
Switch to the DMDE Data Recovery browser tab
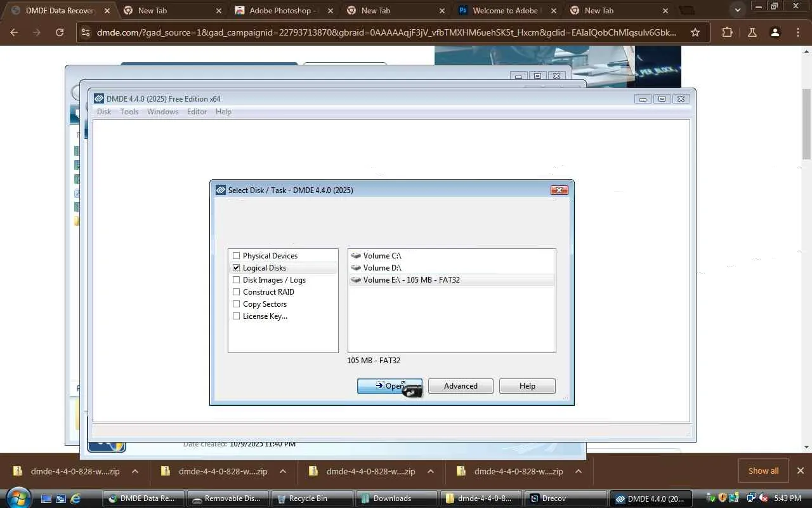(58, 11)
